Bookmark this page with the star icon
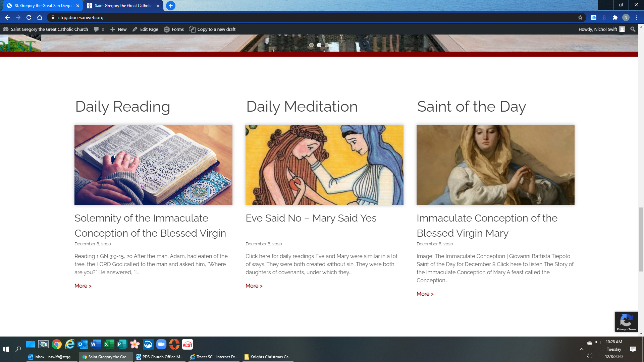Viewport: 644px width, 362px height. tap(580, 17)
